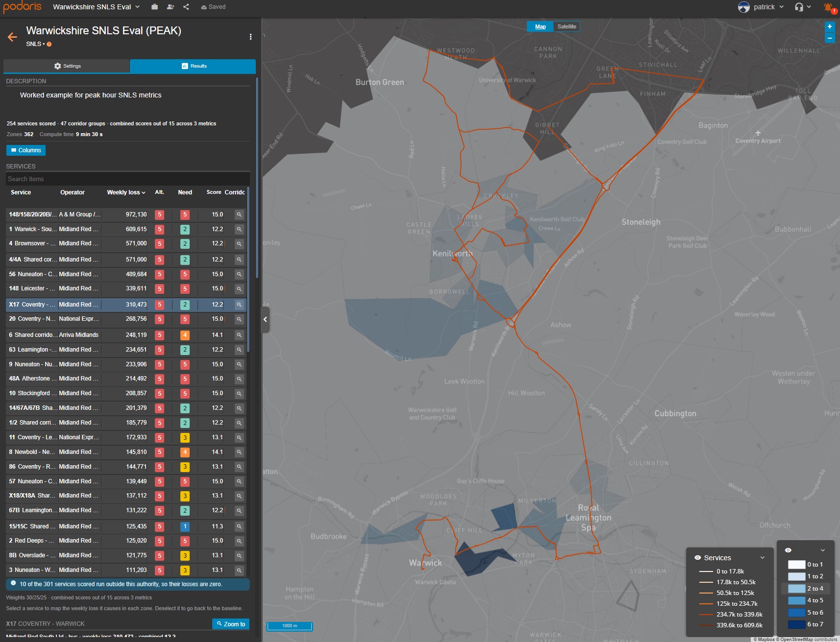840x642 pixels.
Task: Click magnifier for 1 Warwick service
Action: point(239,229)
